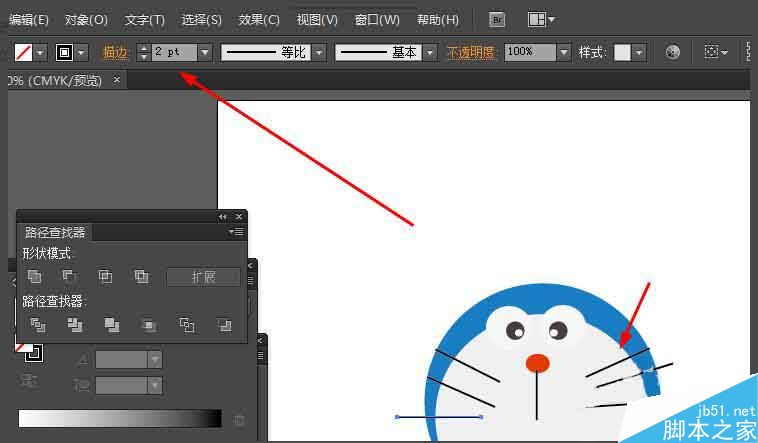The width and height of the screenshot is (758, 443).
Task: Open the 帮助(H) menu
Action: (437, 20)
